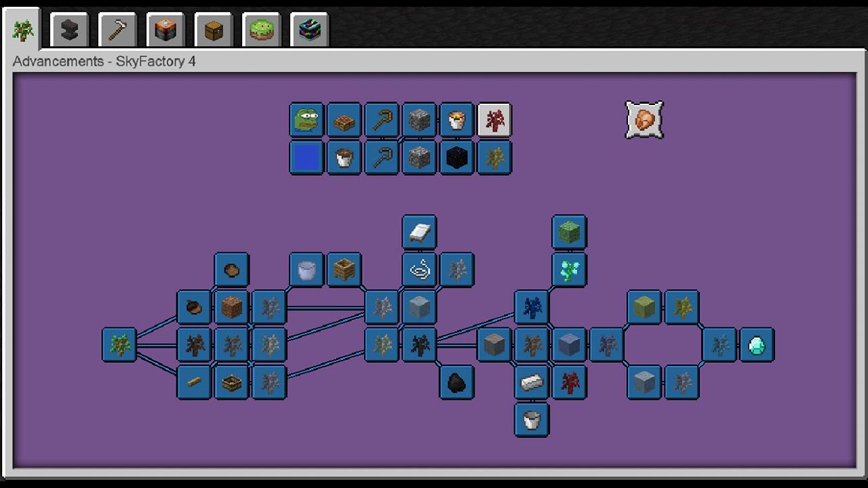
Task: Select the gray sapling next to the diamond
Action: pos(719,345)
